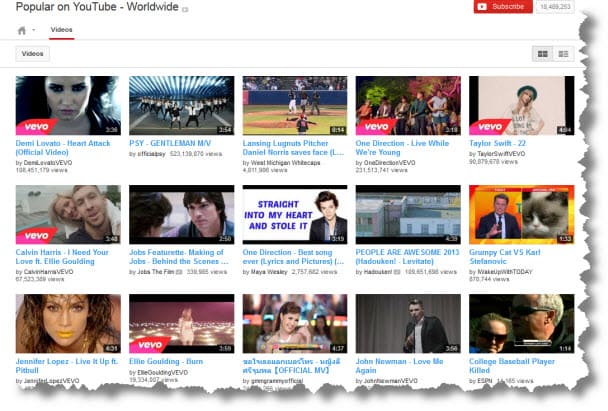The height and width of the screenshot is (411, 608).
Task: Click Ellie Goulding - Burn title link
Action: 166,361
